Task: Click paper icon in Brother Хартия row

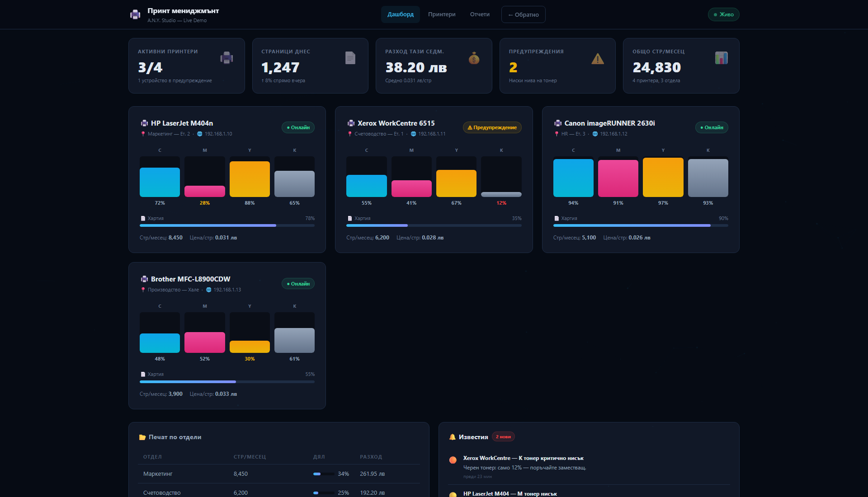Action: (x=143, y=375)
